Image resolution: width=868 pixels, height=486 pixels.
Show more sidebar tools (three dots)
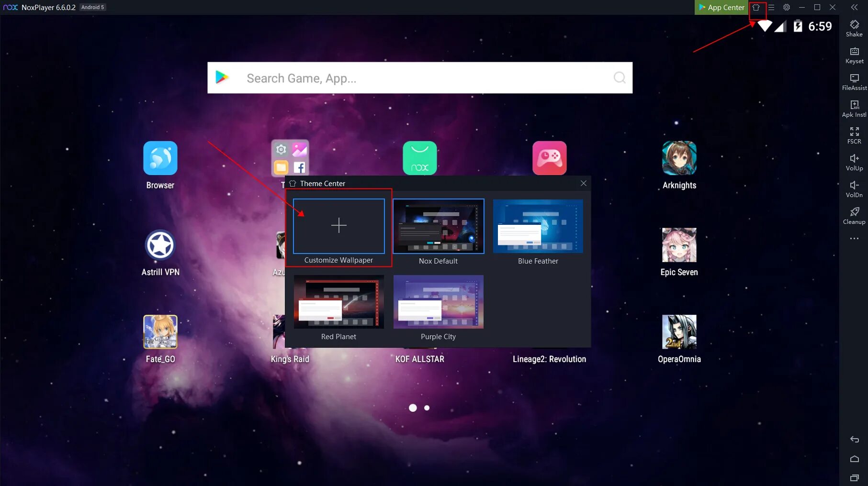[x=854, y=238]
